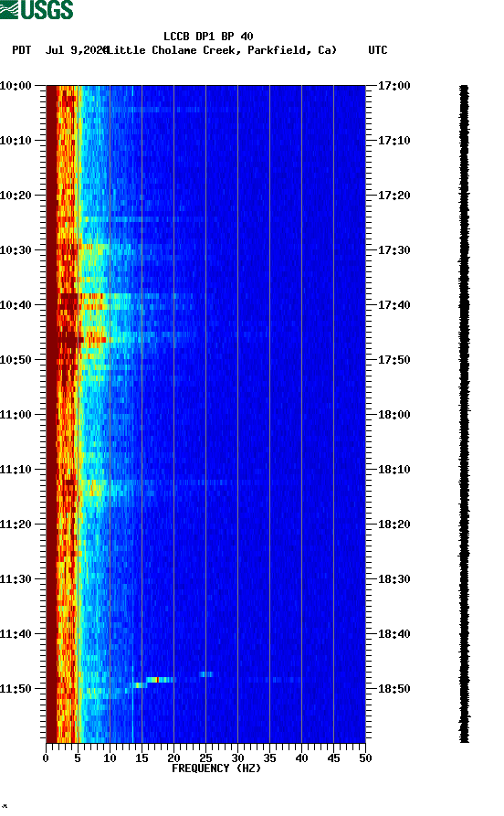Click the 10 Hz frequency axis label

(x=110, y=758)
